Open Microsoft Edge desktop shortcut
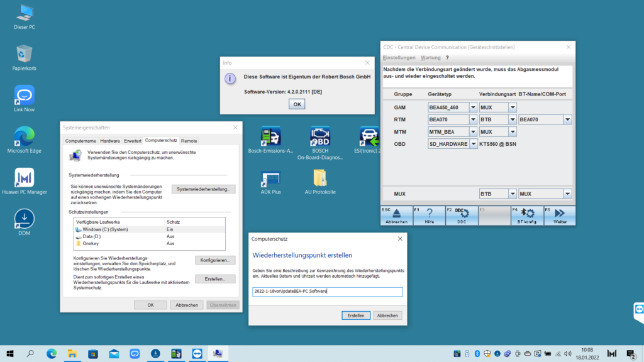 (x=25, y=140)
